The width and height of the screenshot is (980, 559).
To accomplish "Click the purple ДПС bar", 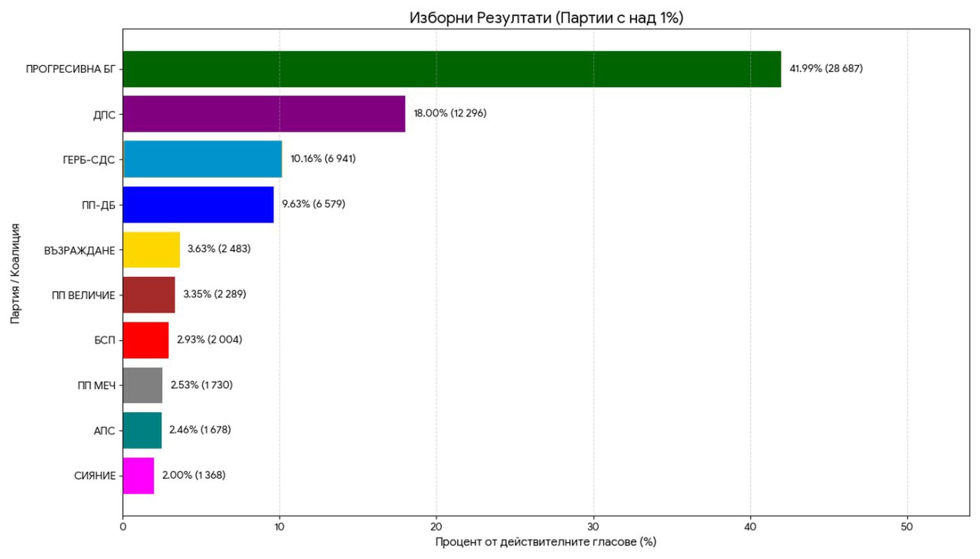I will pyautogui.click(x=264, y=114).
